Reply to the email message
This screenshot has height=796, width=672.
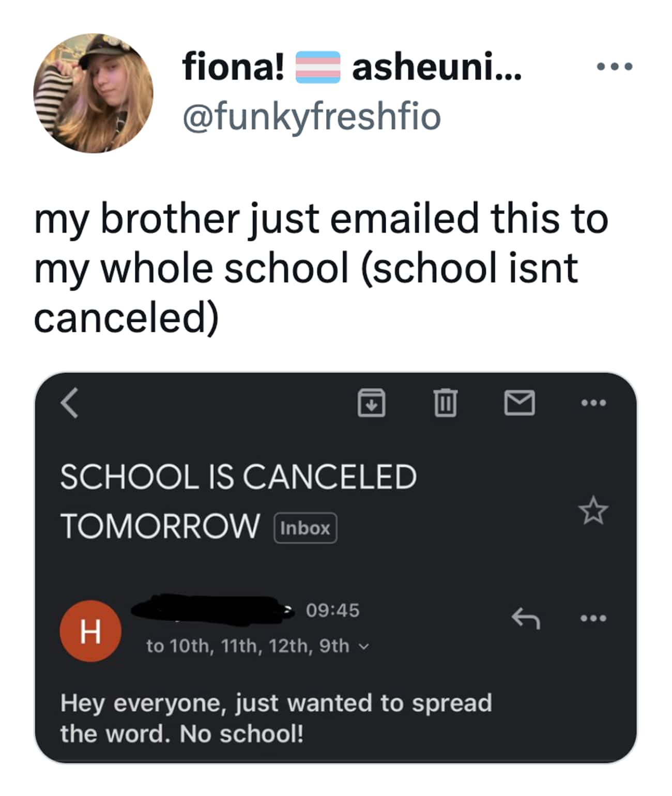tap(526, 618)
